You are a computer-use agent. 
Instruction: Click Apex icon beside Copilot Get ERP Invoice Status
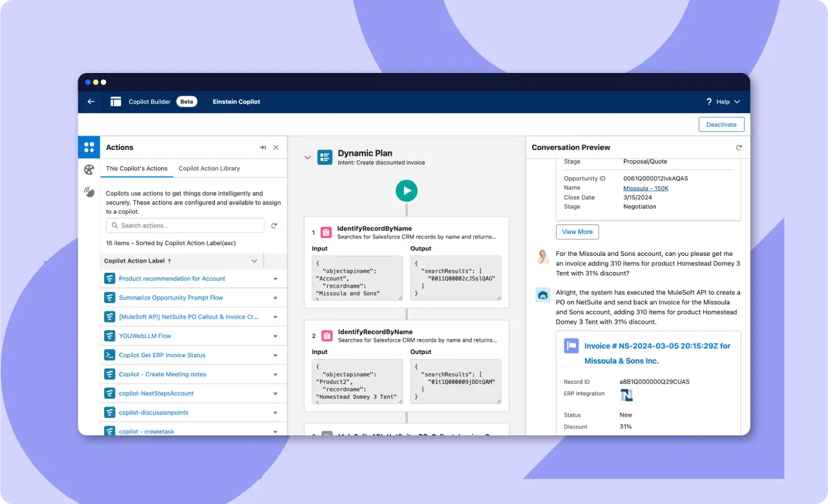tap(109, 355)
